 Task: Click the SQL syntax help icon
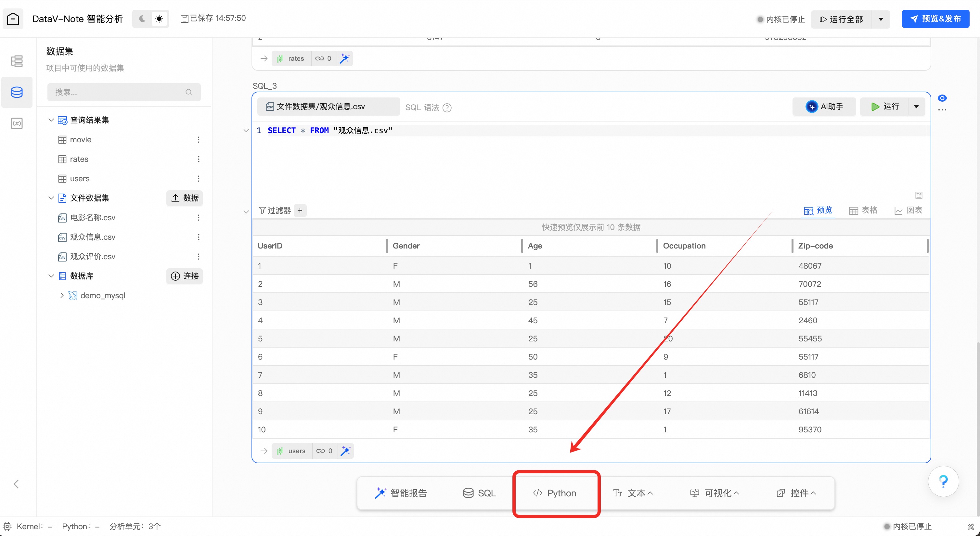click(447, 108)
